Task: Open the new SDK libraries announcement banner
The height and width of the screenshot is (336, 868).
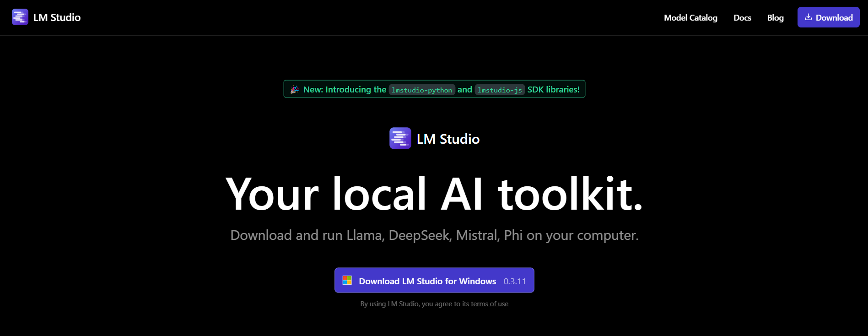Action: click(x=434, y=89)
